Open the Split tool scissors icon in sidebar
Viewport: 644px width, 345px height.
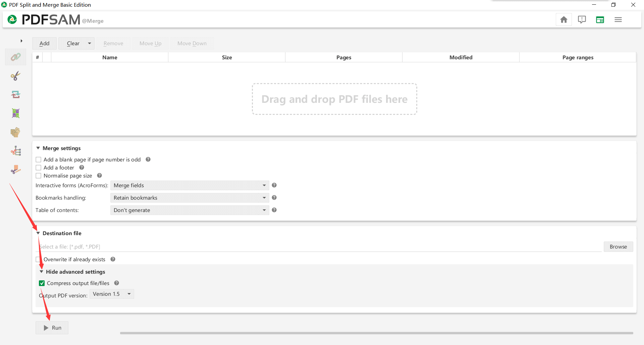tap(15, 76)
